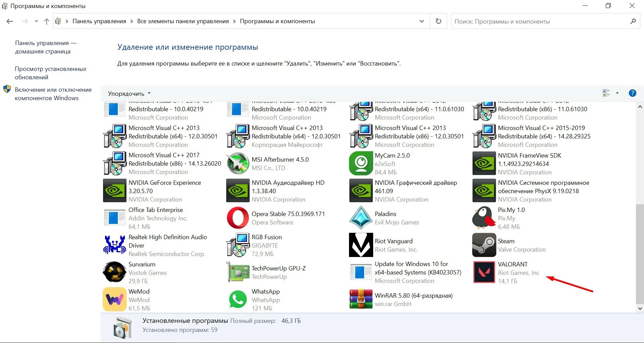Click the Survarium game icon
The height and width of the screenshot is (343, 644).
pos(114,272)
